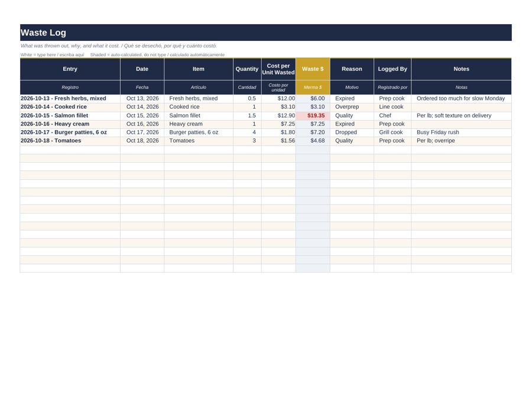Click quantity cell '4' for Burger patties
This screenshot has height=411, width=532.
point(247,132)
